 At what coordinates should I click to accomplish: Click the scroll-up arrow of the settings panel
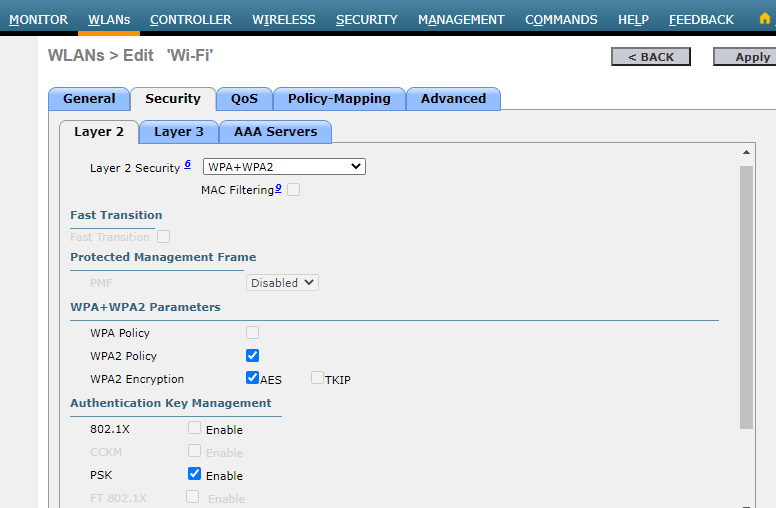746,151
